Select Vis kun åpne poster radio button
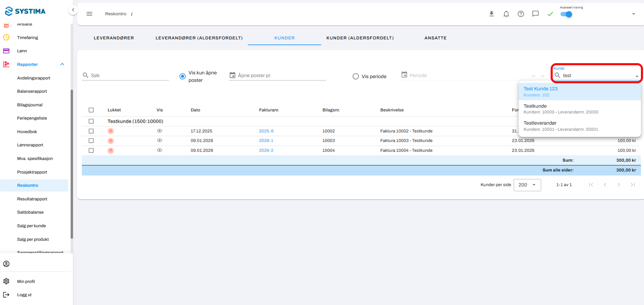 point(182,76)
